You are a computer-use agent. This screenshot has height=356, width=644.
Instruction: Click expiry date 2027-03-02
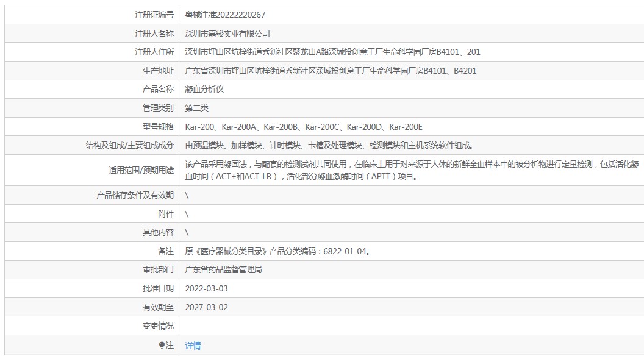click(x=206, y=308)
